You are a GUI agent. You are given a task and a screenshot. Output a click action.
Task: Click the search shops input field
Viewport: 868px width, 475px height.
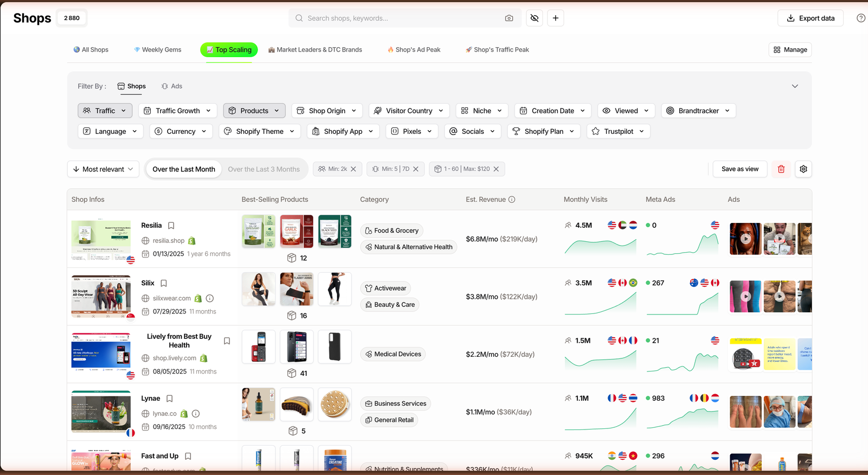point(405,18)
